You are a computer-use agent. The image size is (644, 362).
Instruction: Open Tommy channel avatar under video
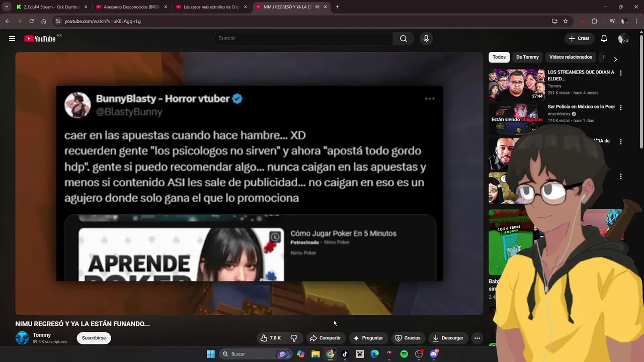(x=22, y=338)
